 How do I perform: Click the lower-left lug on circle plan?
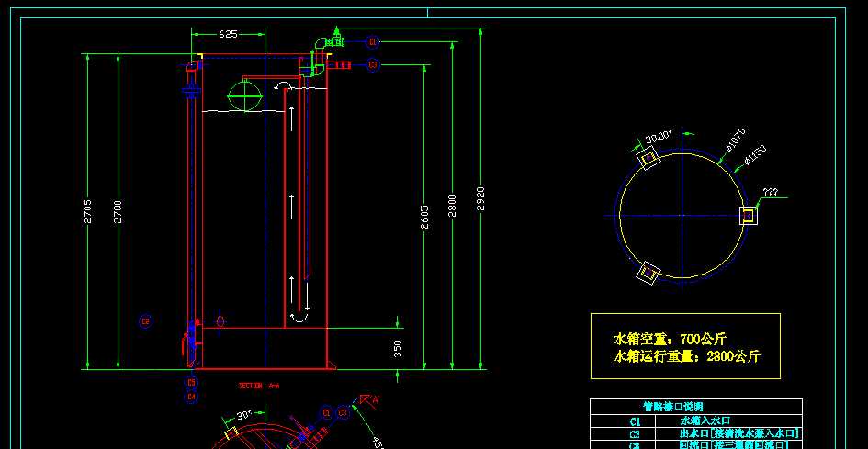[x=648, y=272]
